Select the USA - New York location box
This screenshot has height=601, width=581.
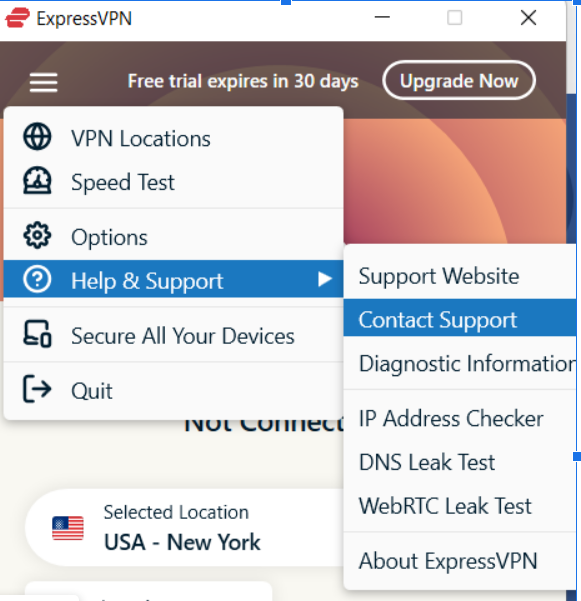184,528
